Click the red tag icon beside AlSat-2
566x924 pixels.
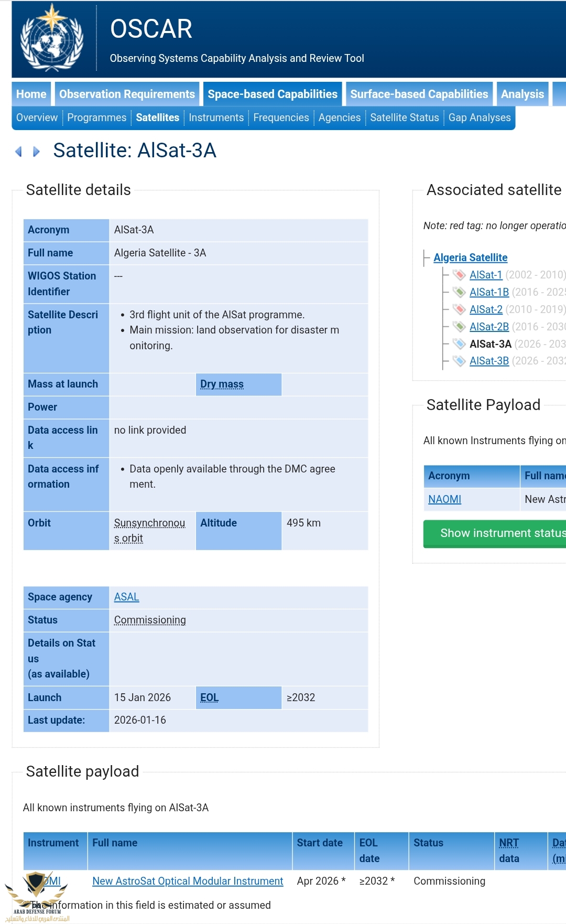click(459, 309)
